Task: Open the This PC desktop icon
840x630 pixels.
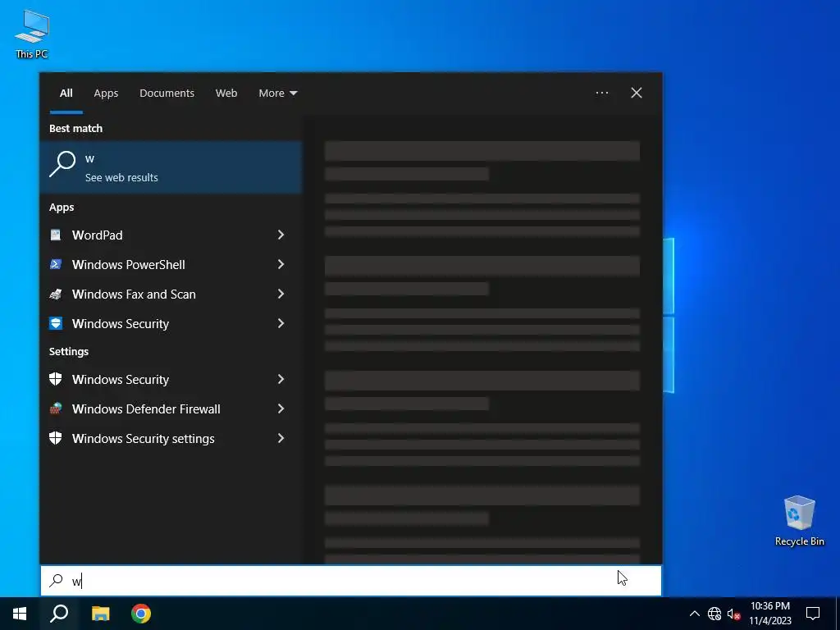Action: [32, 33]
